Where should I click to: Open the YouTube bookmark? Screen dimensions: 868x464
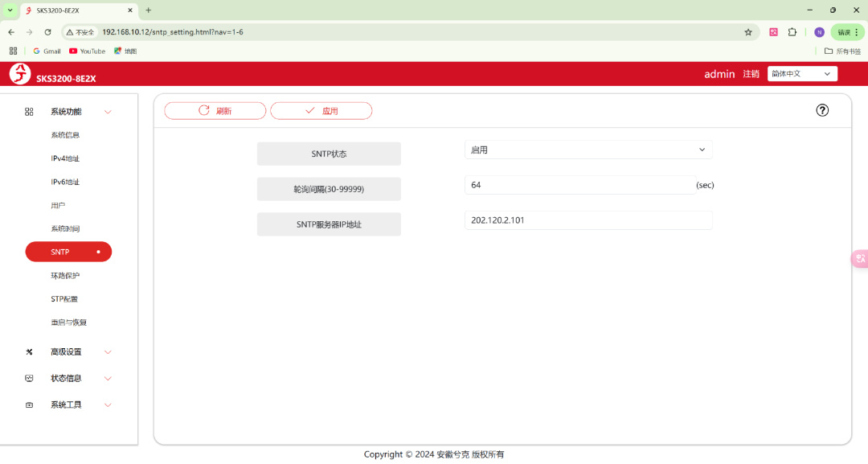point(87,51)
